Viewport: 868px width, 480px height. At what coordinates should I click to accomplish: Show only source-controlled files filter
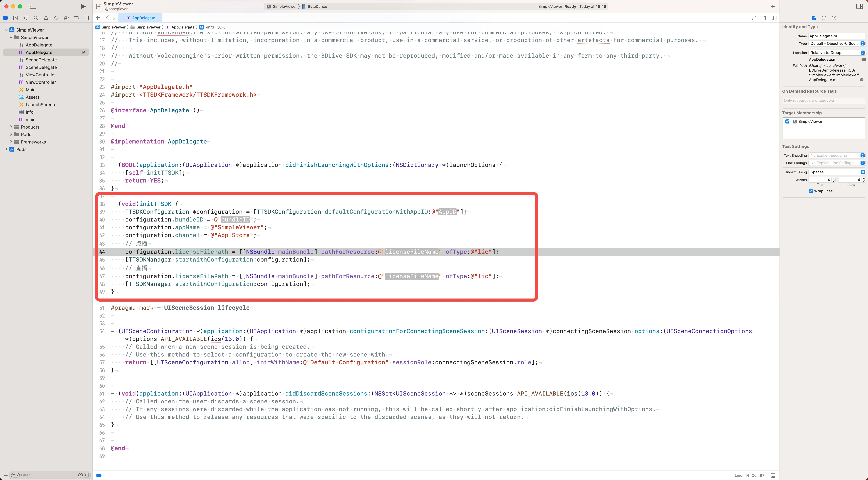pyautogui.click(x=86, y=475)
